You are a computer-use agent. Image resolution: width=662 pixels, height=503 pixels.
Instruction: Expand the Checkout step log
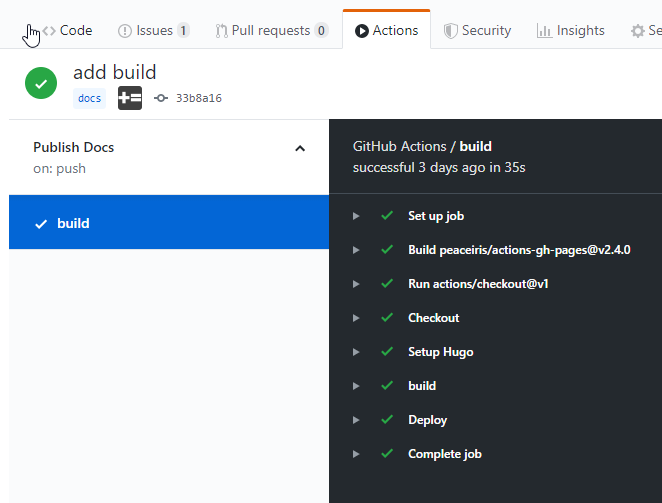click(x=356, y=318)
